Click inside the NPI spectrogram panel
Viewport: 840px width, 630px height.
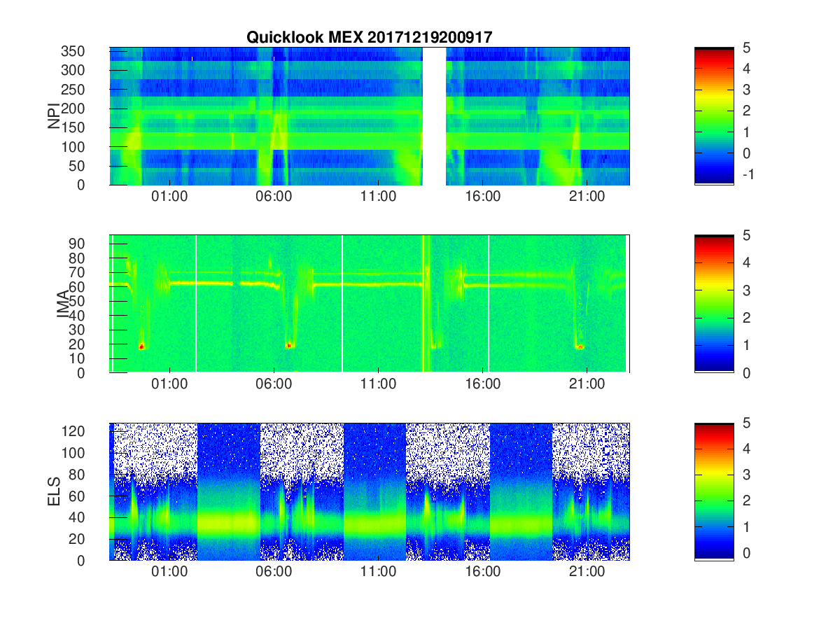(x=370, y=116)
